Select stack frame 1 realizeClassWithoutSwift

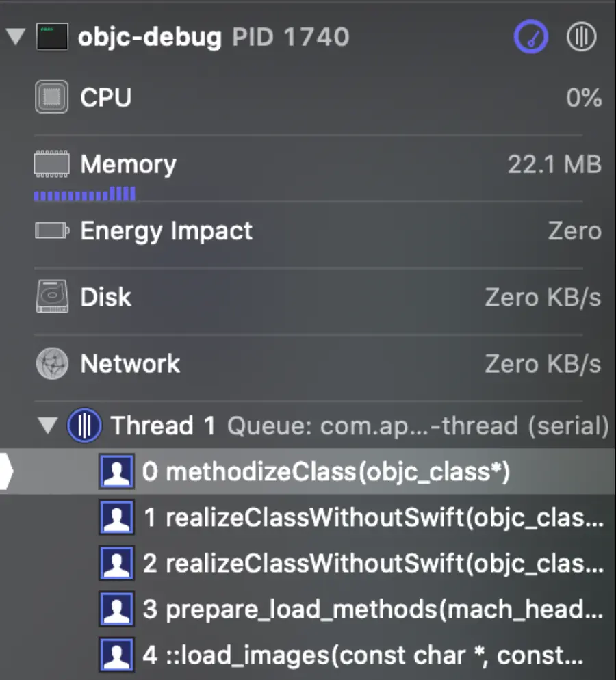(308, 517)
